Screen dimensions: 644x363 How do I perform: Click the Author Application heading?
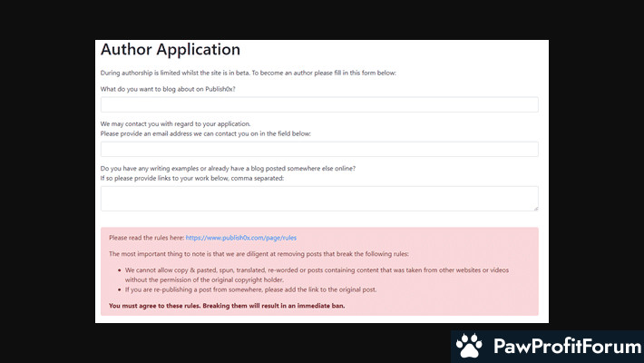[x=171, y=50]
